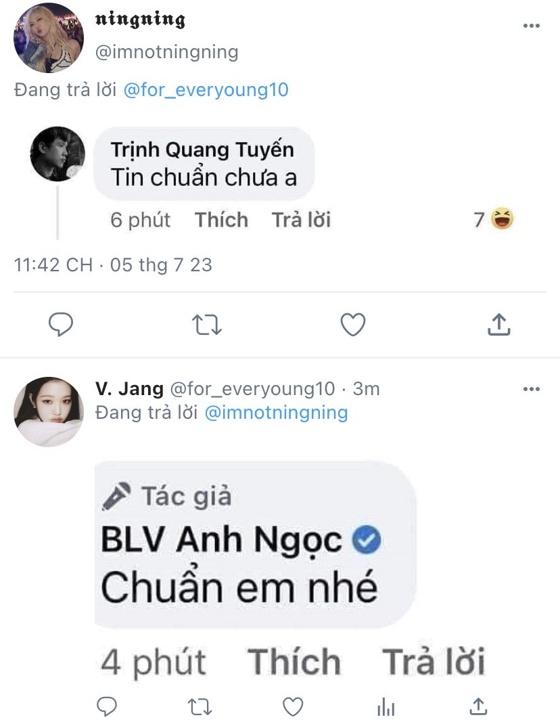Retweet ningning's tweet
560x728 pixels.
point(207,325)
